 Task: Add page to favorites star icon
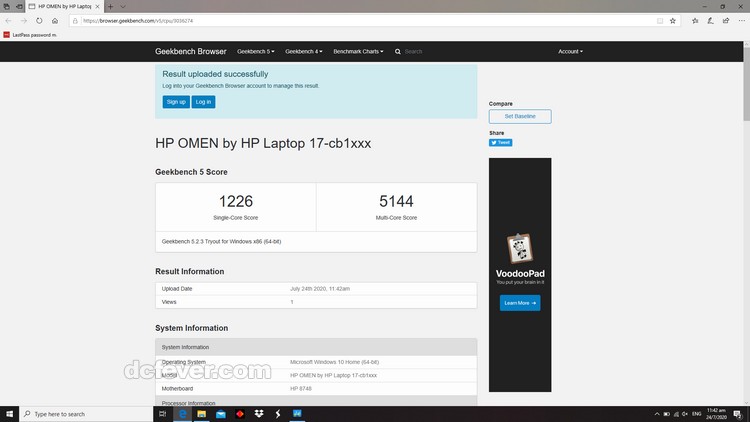click(x=673, y=21)
